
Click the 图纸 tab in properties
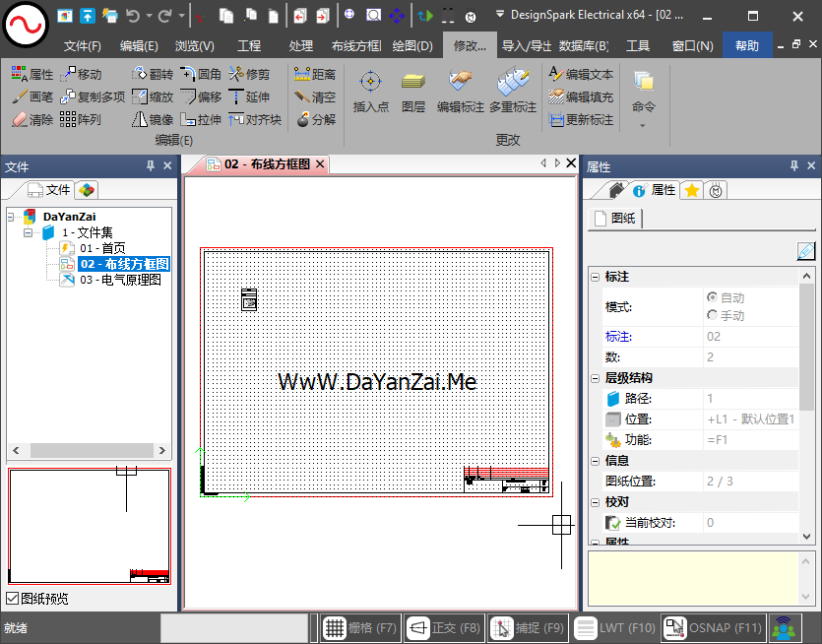tap(616, 219)
